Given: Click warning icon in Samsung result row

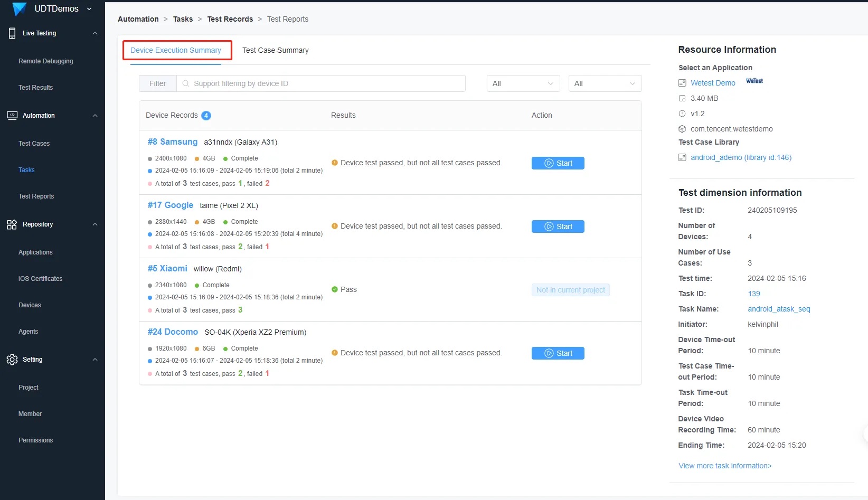Looking at the screenshot, I should point(335,163).
